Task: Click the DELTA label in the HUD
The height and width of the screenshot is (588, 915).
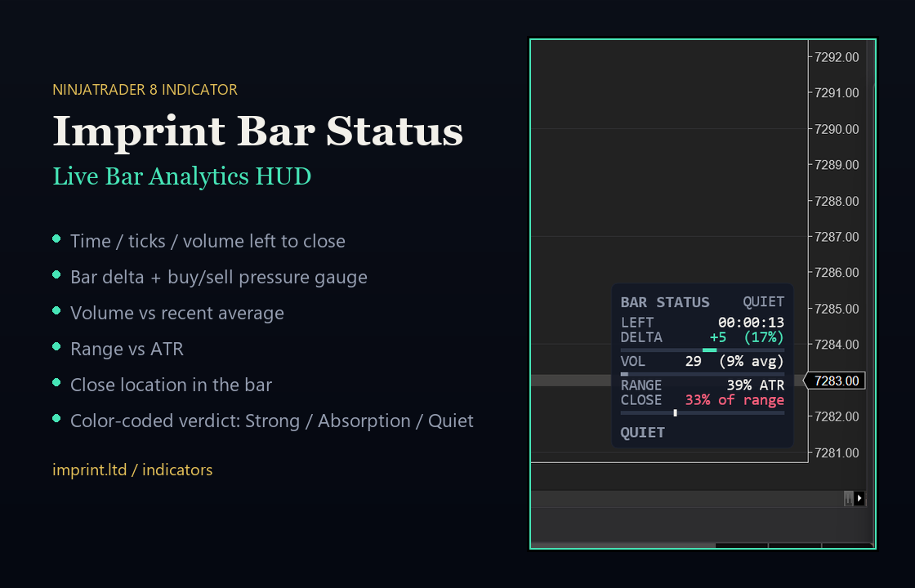Action: tap(641, 337)
